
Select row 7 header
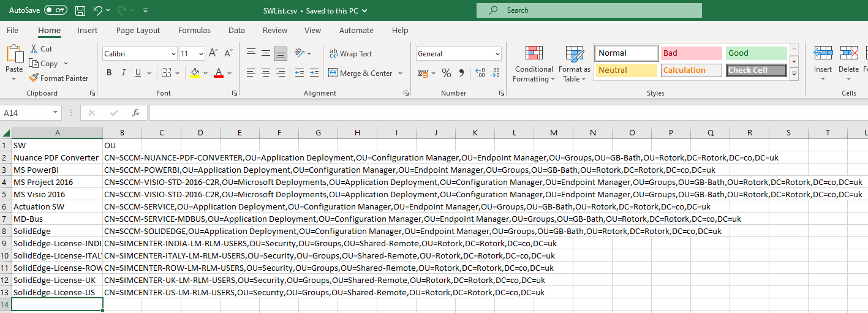(x=6, y=219)
